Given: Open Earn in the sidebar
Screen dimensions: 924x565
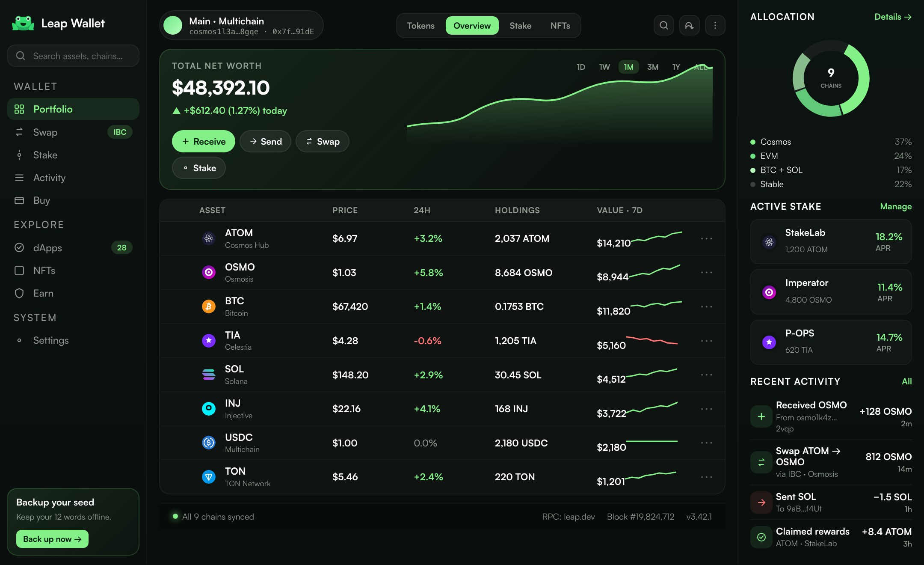Looking at the screenshot, I should pyautogui.click(x=73, y=293).
